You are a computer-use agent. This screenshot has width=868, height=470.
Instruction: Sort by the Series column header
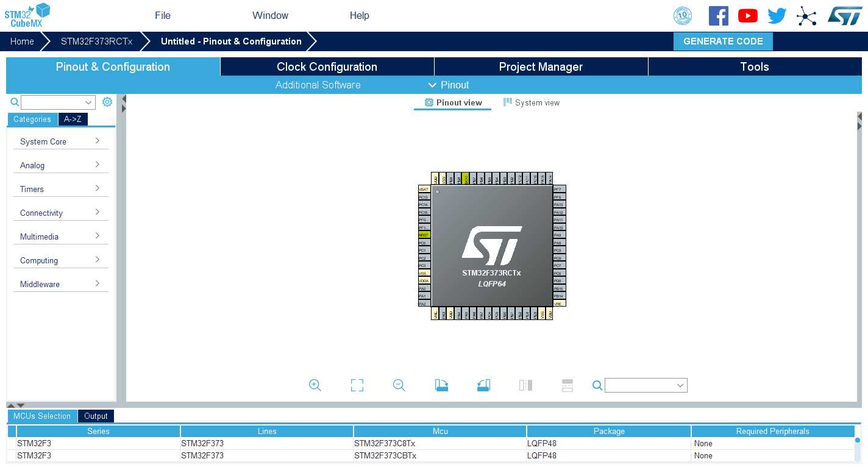(98, 431)
